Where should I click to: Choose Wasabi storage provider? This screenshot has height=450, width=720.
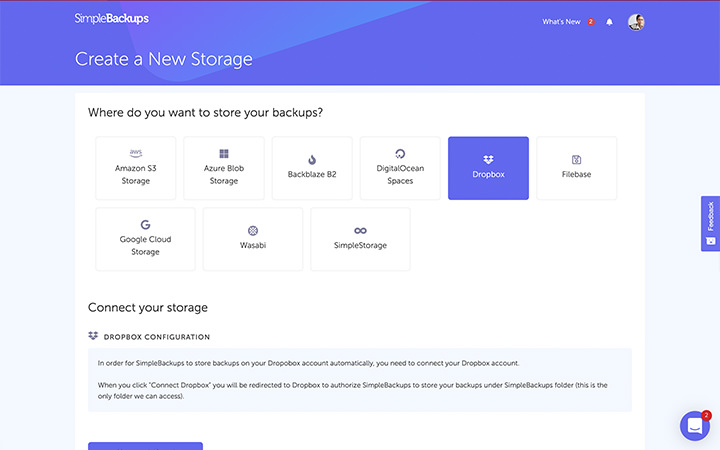(253, 239)
